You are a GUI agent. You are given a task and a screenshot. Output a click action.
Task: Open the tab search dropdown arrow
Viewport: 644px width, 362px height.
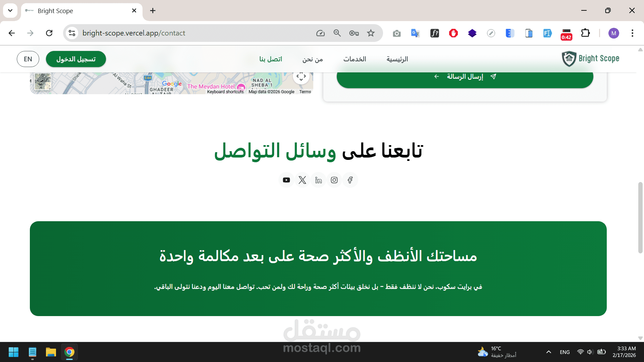coord(10,11)
